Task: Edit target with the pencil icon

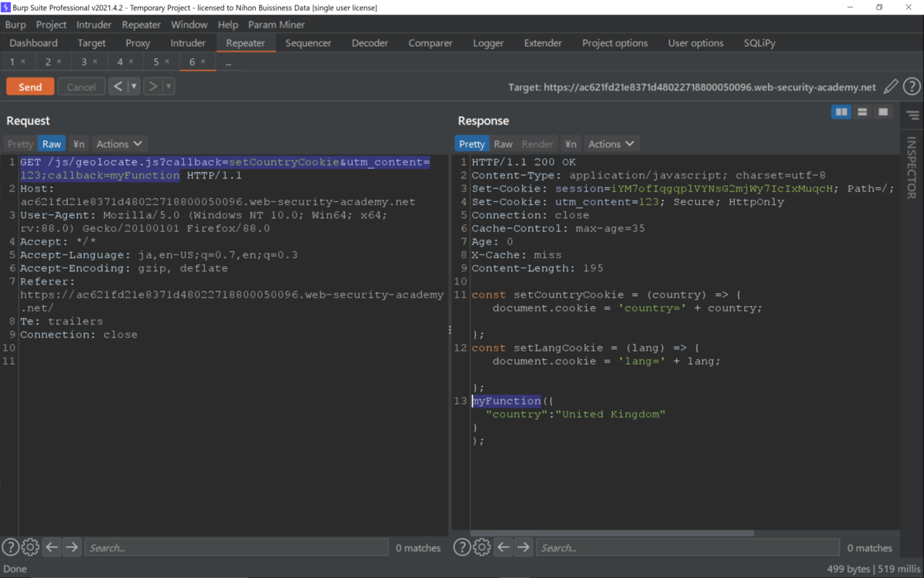Action: [891, 87]
